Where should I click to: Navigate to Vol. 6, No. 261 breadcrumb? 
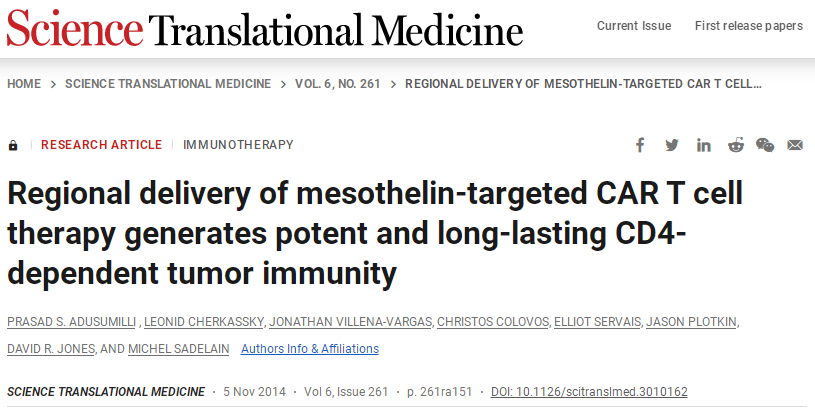pyautogui.click(x=338, y=83)
